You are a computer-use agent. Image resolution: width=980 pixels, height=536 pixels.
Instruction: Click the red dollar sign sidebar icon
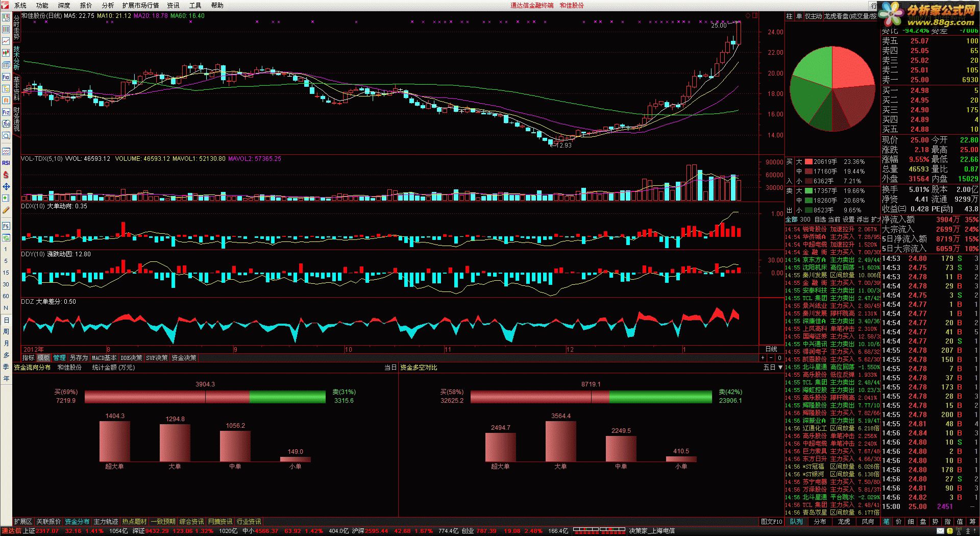pyautogui.click(x=6, y=175)
